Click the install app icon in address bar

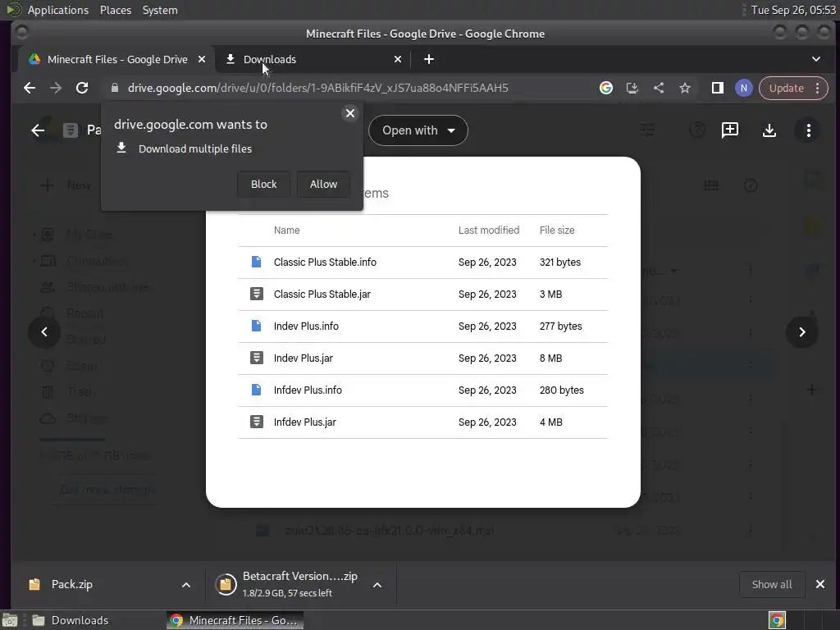click(632, 88)
